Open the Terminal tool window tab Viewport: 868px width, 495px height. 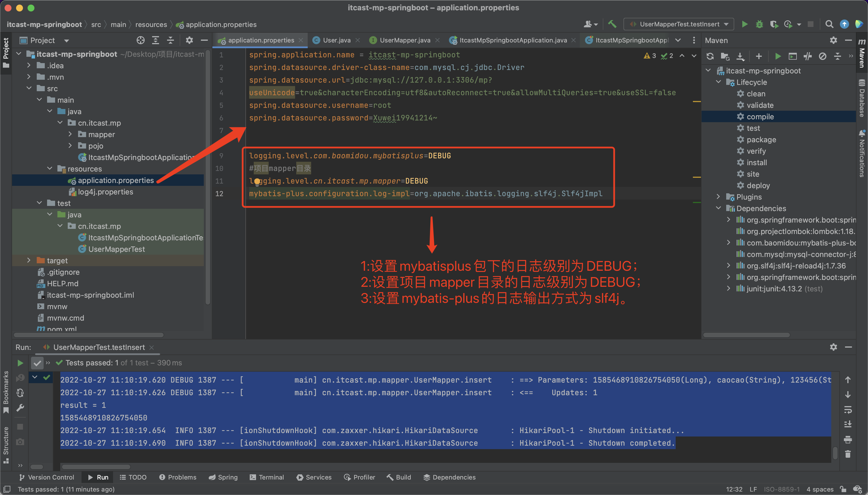[267, 477]
